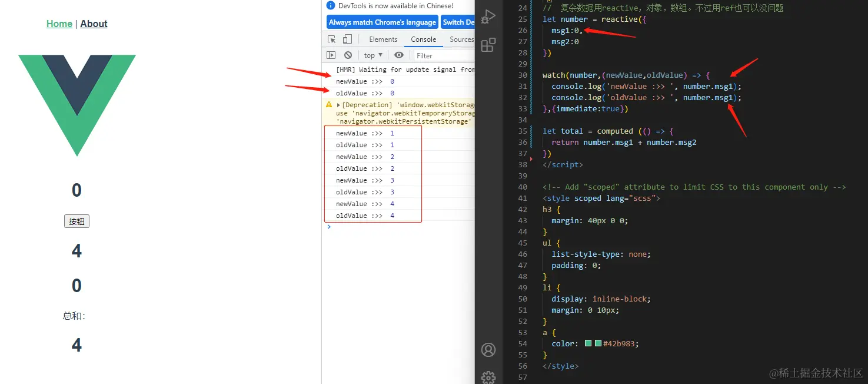868x384 pixels.
Task: Open the Accounts menu in activity bar
Action: tap(488, 350)
